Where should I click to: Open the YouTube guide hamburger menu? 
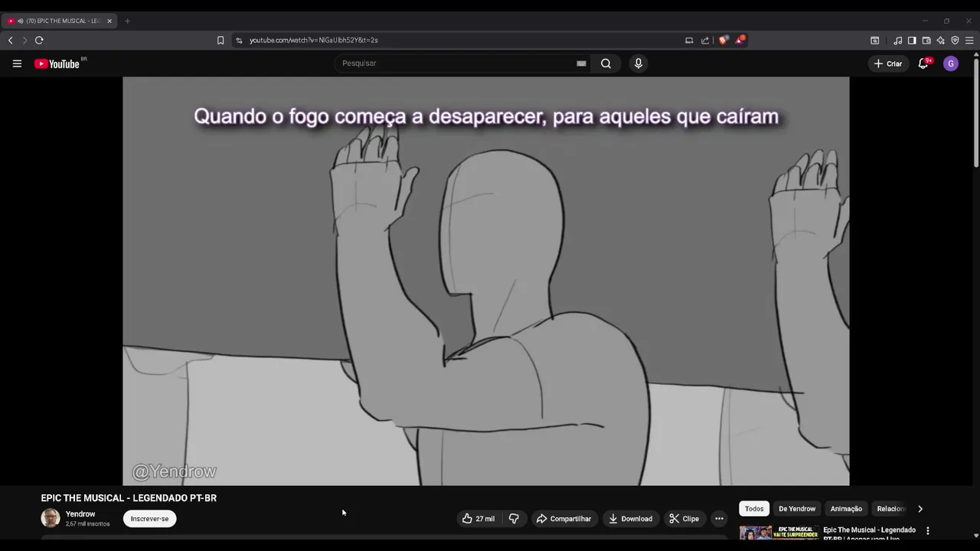pos(17,64)
